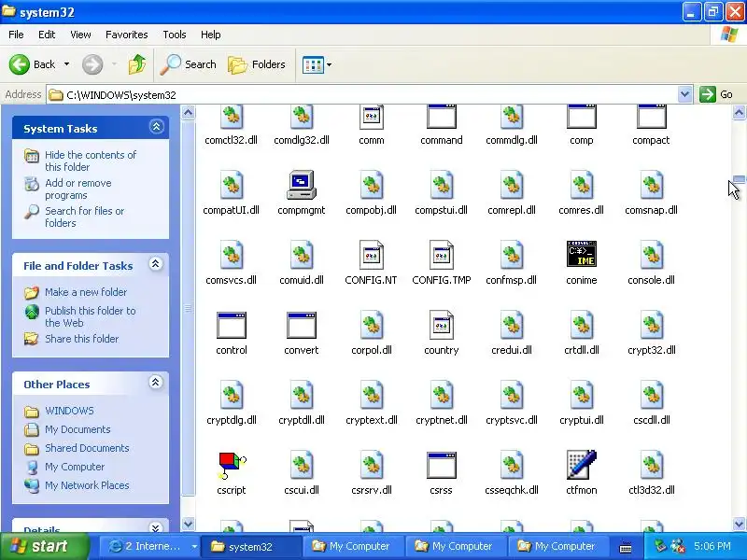This screenshot has height=560, width=747.
Task: Select the CONFIG.TMP file icon
Action: pos(441,255)
